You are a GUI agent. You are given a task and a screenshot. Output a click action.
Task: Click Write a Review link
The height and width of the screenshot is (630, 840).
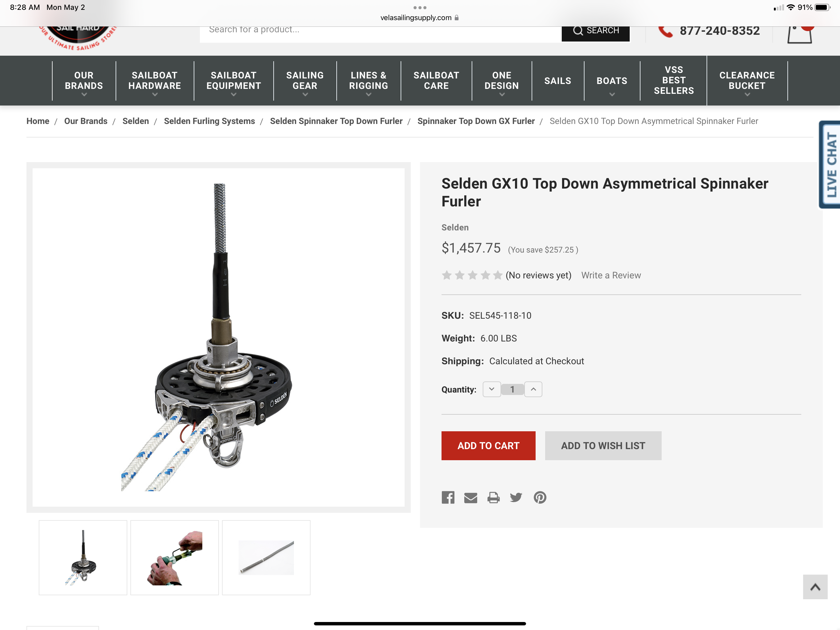click(611, 275)
